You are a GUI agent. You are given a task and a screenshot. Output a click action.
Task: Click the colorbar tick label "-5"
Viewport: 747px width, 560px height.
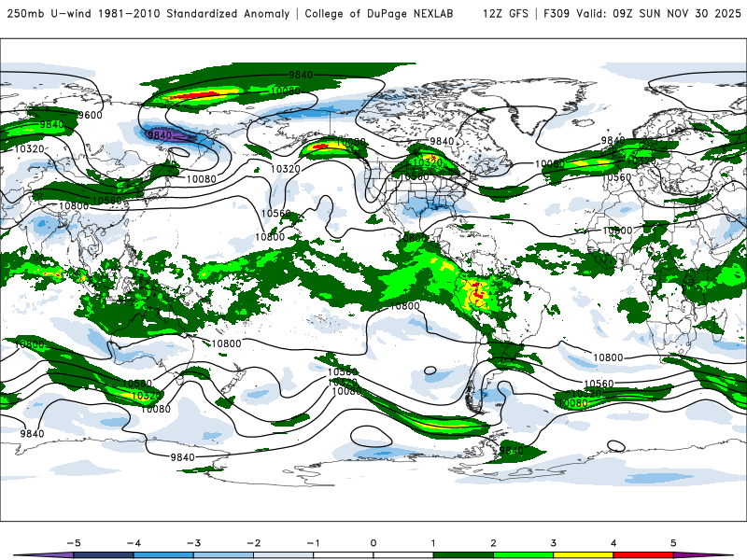click(74, 543)
